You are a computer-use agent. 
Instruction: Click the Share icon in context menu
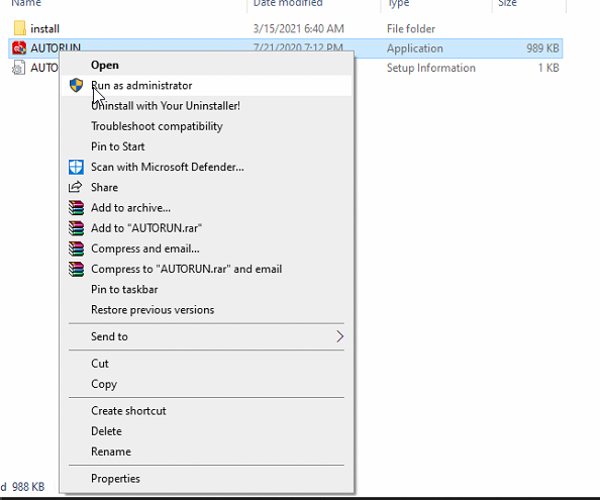[75, 187]
